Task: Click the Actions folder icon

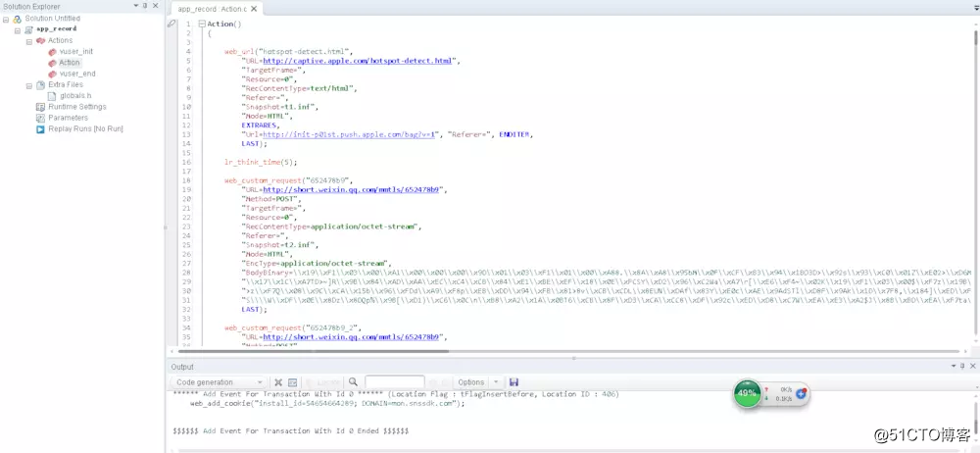Action: [x=40, y=40]
